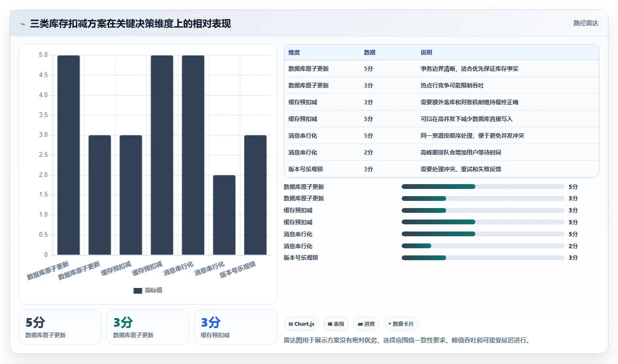Click the 2分 value beside the 消息串行化 progress bar

[x=573, y=246]
